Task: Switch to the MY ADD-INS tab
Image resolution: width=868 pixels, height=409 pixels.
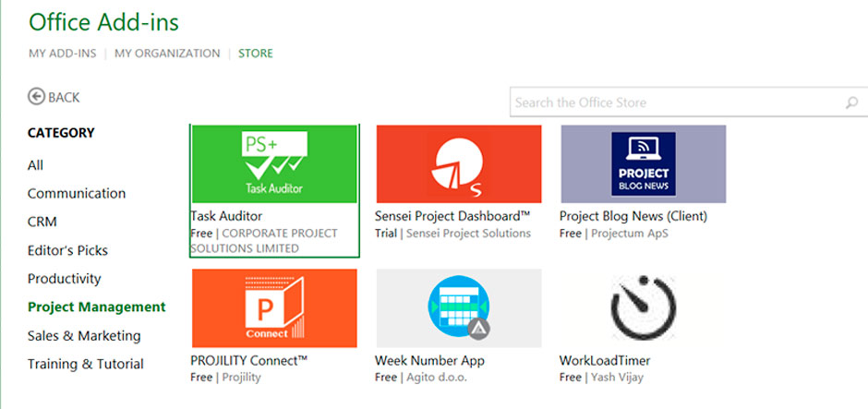Action: [x=63, y=54]
